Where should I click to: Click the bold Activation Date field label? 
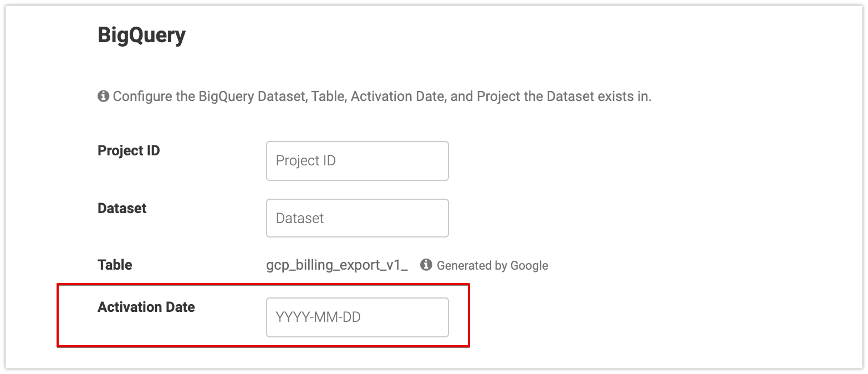pyautogui.click(x=146, y=307)
